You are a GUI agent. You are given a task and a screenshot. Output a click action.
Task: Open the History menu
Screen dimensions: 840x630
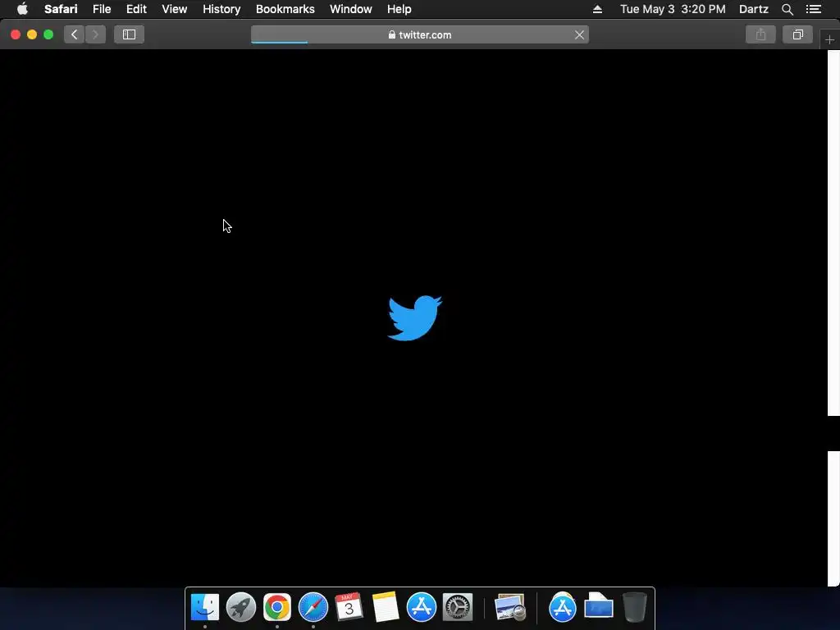(221, 9)
